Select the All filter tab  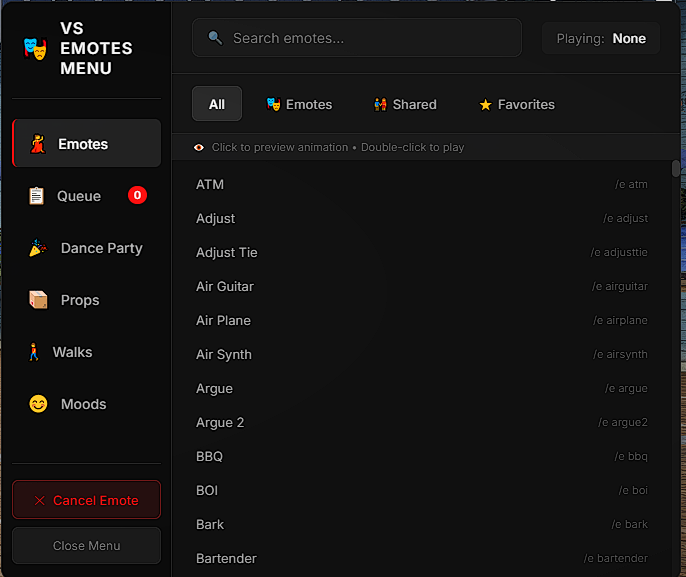point(217,104)
